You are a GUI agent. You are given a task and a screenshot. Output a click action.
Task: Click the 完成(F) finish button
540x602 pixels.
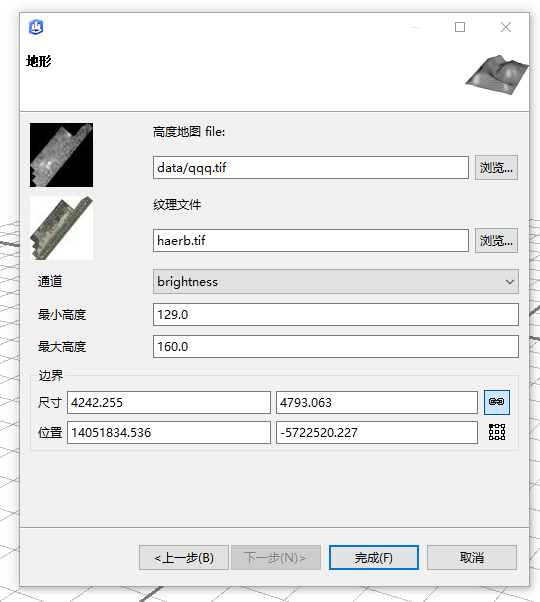tap(373, 557)
